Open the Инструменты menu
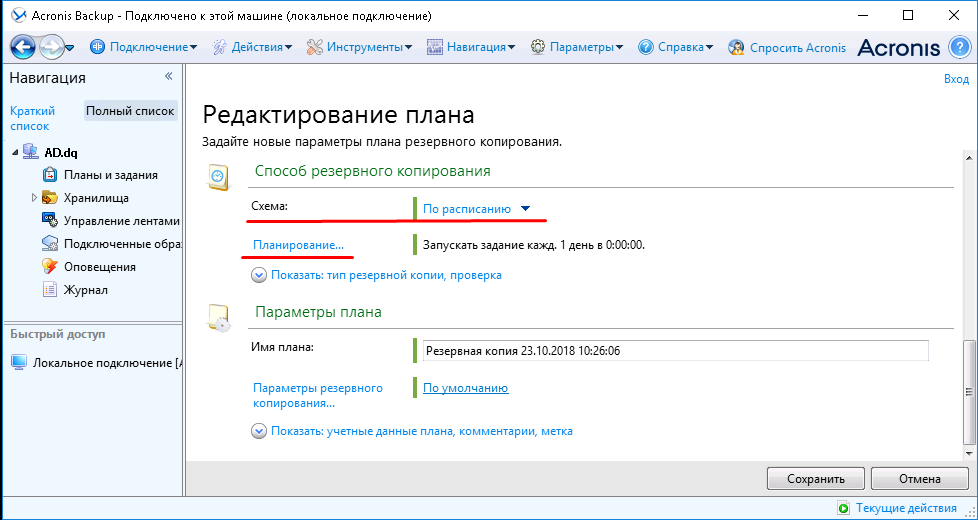Image resolution: width=978 pixels, height=520 pixels. (369, 47)
